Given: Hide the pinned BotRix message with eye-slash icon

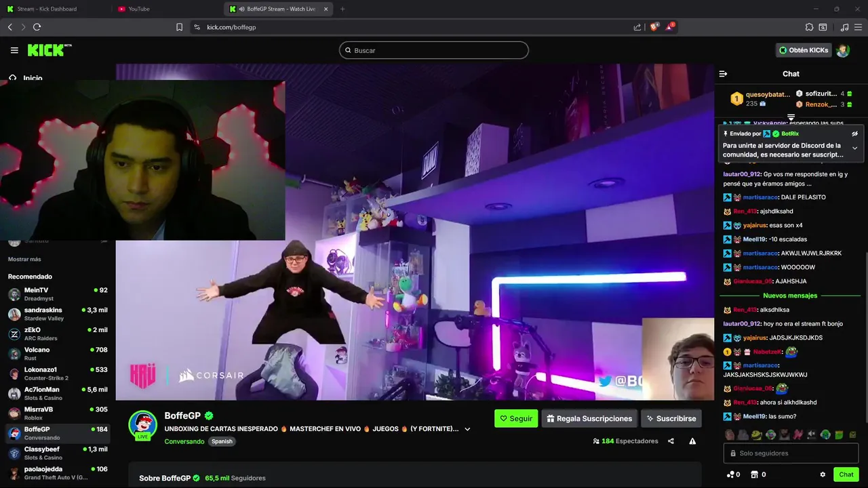Looking at the screenshot, I should (x=854, y=134).
